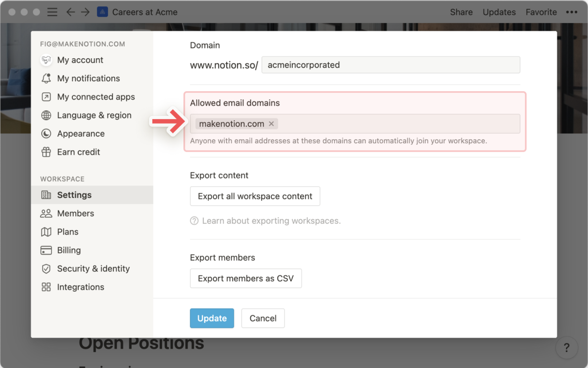Screen dimensions: 588x368
Task: Click the Members workspace settings item
Action: (x=75, y=213)
